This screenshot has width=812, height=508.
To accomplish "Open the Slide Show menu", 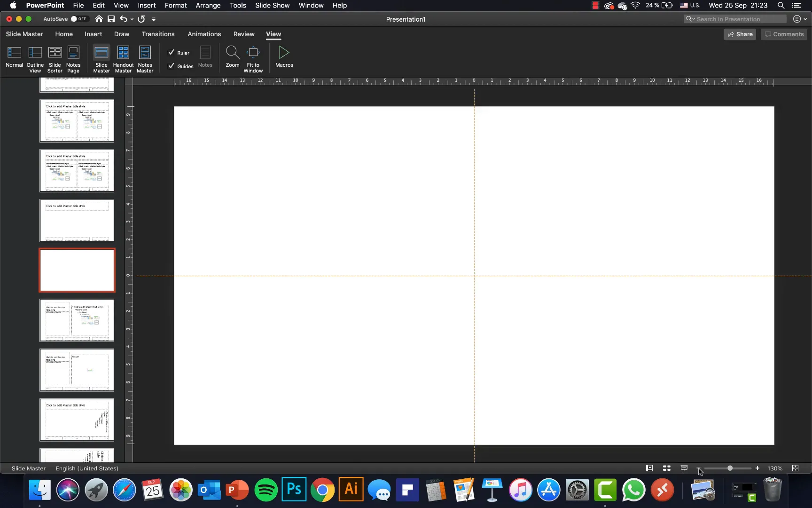I will 272,5.
